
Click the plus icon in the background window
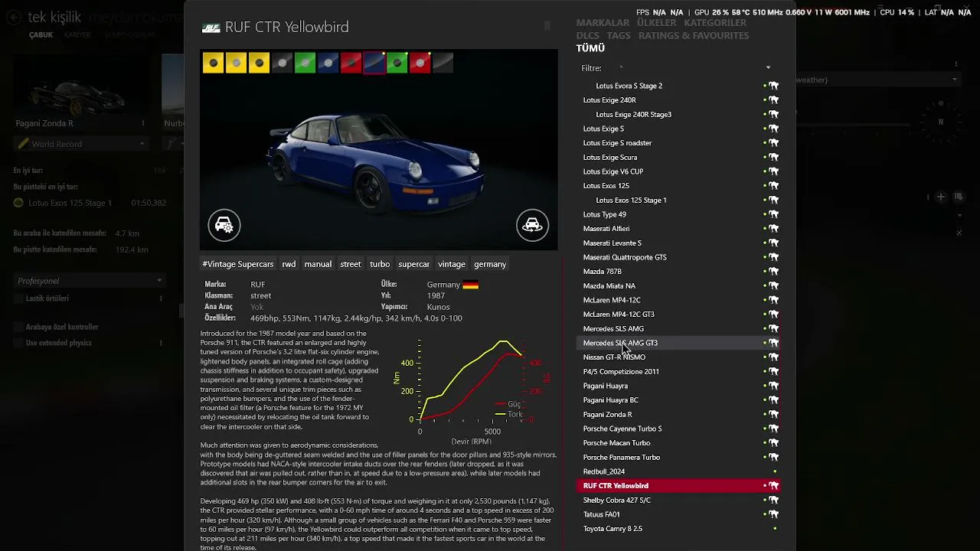pyautogui.click(x=941, y=197)
